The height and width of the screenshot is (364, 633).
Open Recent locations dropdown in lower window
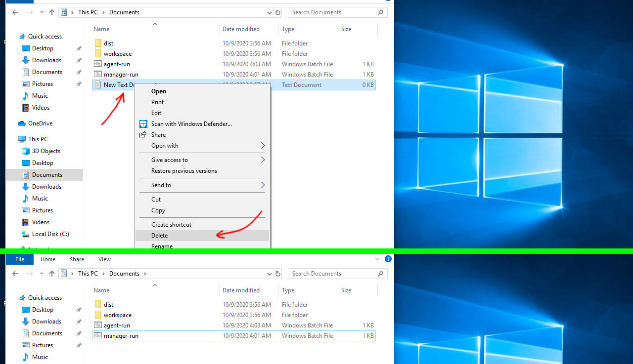click(x=41, y=274)
